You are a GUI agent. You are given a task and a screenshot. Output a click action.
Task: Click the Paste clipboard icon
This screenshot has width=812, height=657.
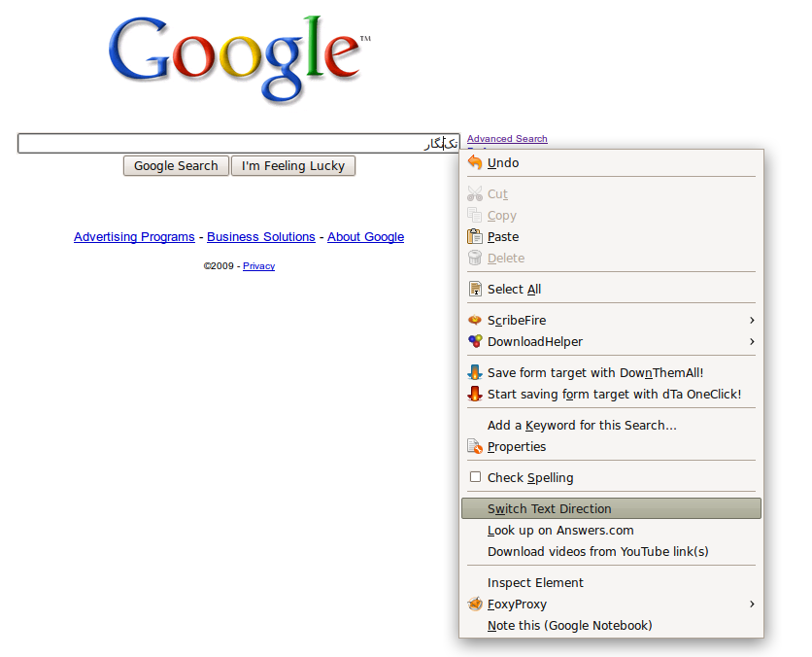(475, 236)
